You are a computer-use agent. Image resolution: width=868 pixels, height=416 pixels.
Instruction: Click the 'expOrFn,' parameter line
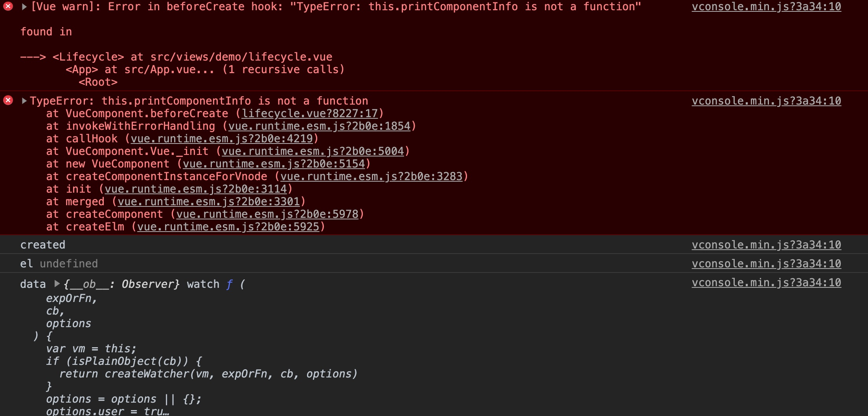(72, 298)
